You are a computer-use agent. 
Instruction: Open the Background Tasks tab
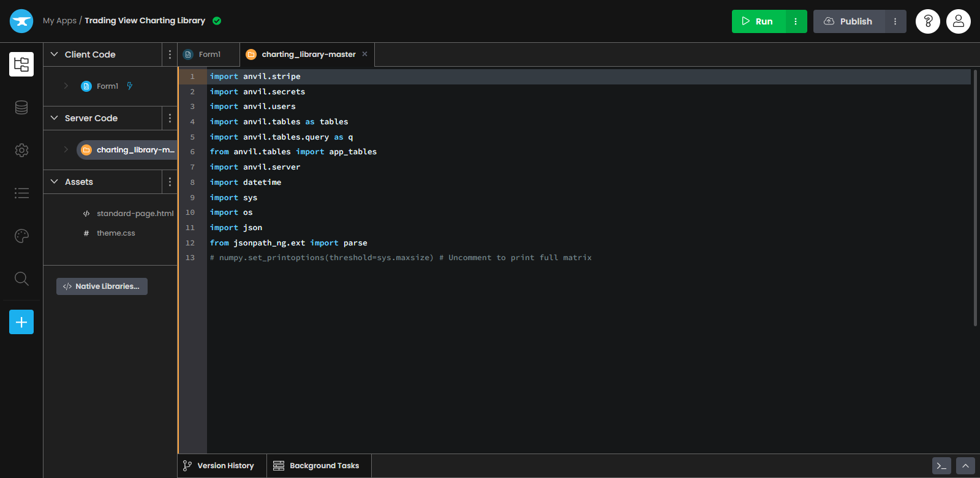(x=319, y=466)
